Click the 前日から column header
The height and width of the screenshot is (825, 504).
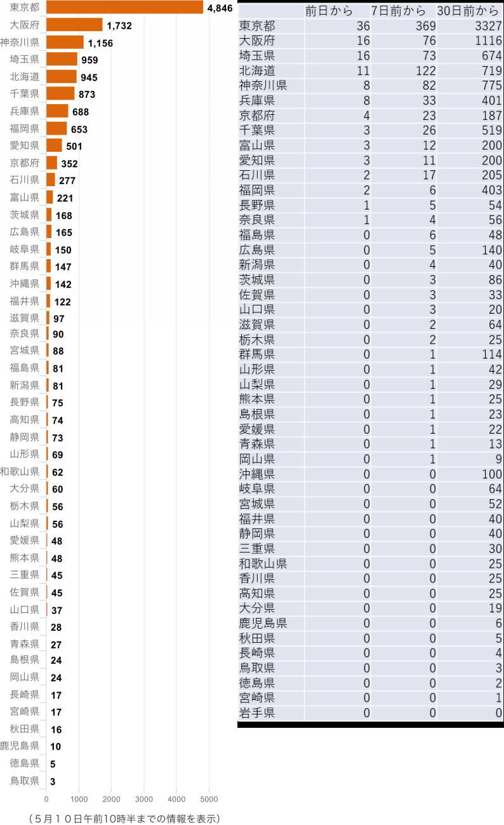(x=329, y=11)
